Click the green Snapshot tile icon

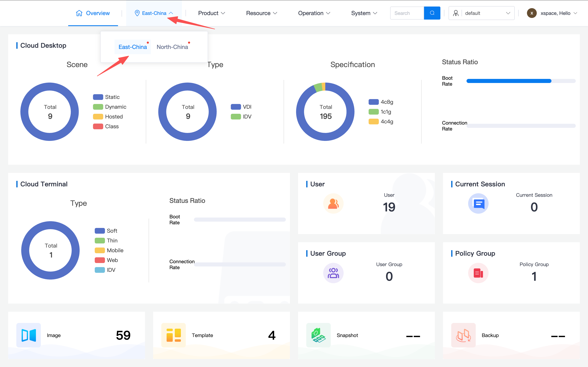[318, 335]
